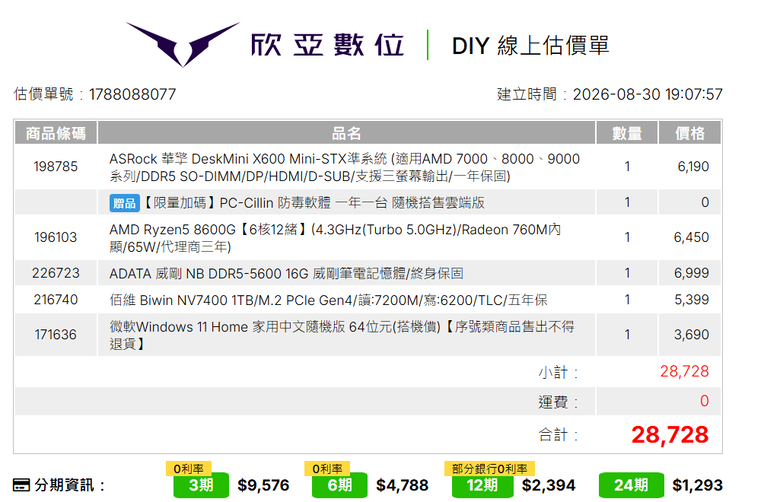Click the price 6,999
Viewport: 780px width, 502px height.
[691, 273]
